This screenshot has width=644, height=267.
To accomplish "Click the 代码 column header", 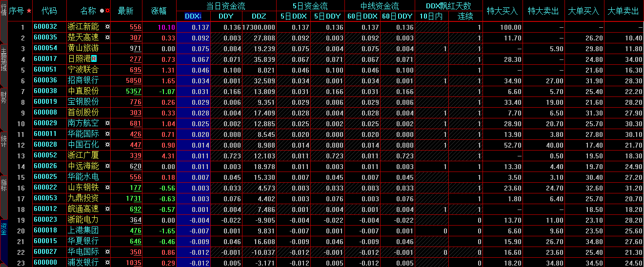I will (49, 11).
